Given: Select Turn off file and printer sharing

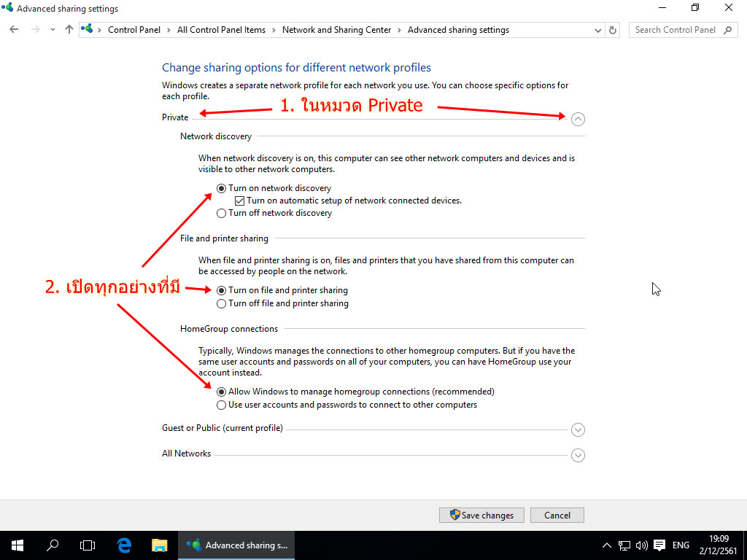Looking at the screenshot, I should [x=222, y=303].
